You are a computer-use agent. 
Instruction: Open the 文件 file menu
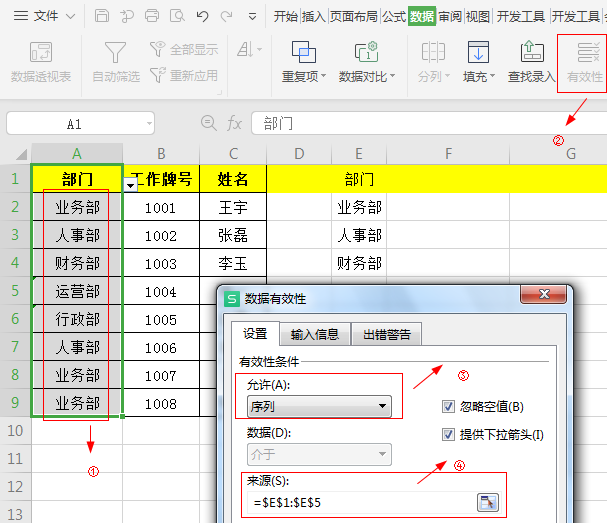click(46, 16)
